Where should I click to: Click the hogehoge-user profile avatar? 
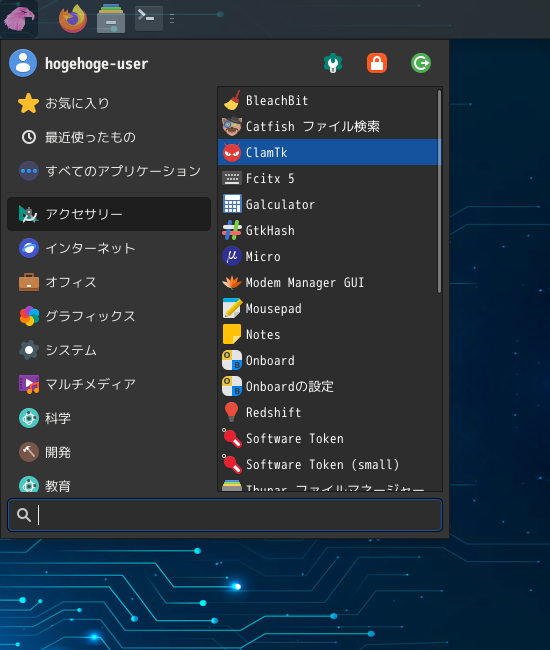coord(23,63)
